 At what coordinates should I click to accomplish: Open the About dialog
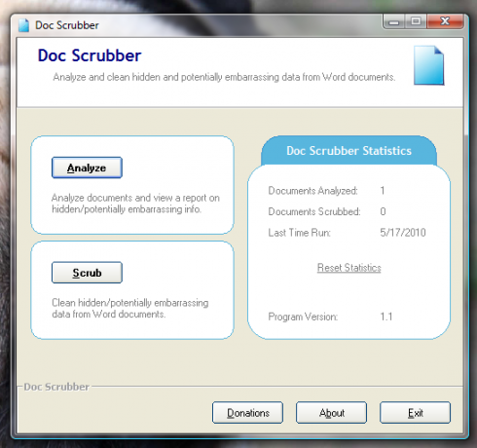coord(331,413)
